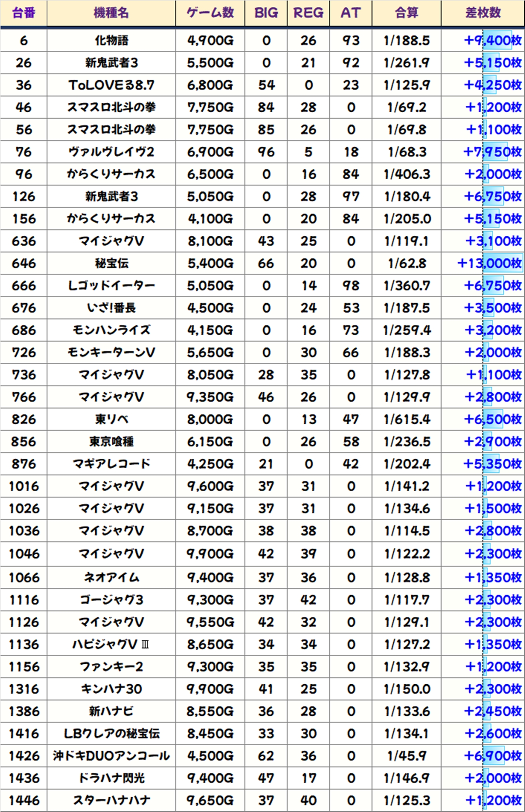This screenshot has width=525, height=812.
Task: Click the +9,400枚 value for 化物語
Action: click(x=492, y=40)
